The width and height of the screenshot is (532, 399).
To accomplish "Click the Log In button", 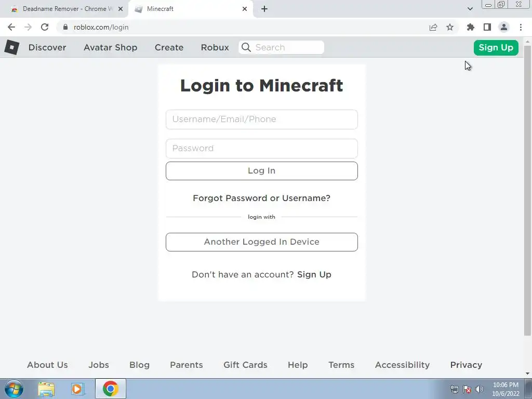I will [262, 170].
